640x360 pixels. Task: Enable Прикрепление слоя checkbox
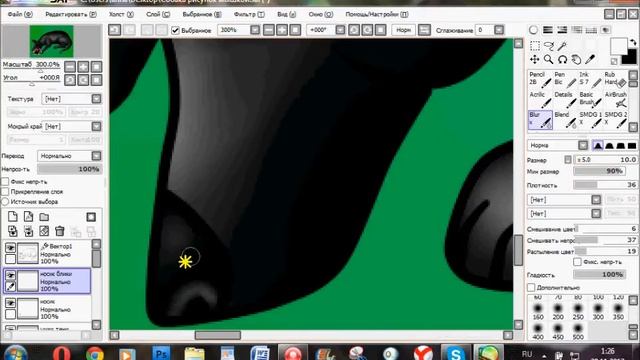pyautogui.click(x=5, y=191)
